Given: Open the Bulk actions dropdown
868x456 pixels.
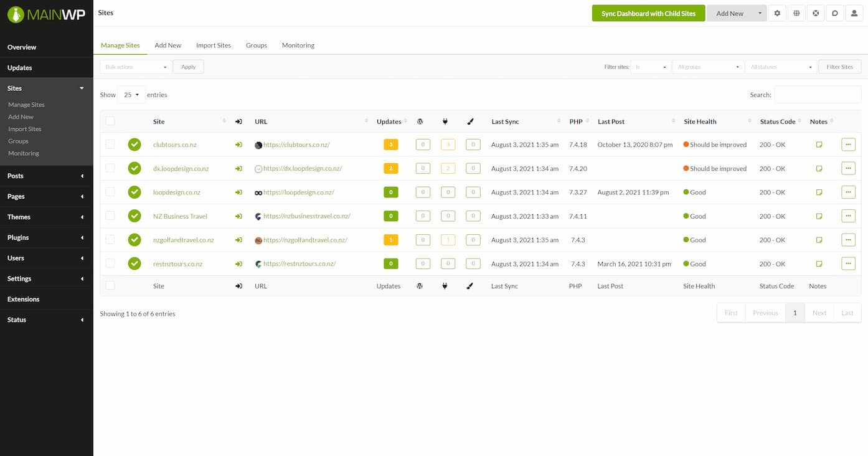Looking at the screenshot, I should pos(136,67).
